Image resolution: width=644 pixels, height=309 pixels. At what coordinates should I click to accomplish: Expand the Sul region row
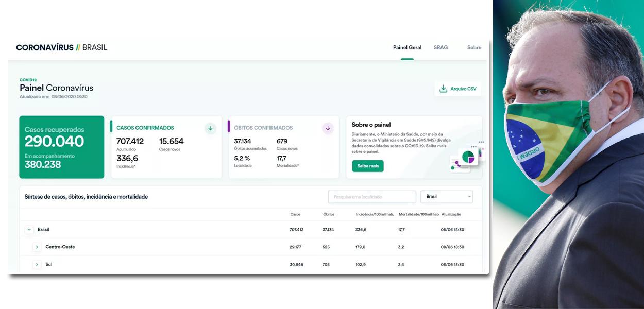37,265
